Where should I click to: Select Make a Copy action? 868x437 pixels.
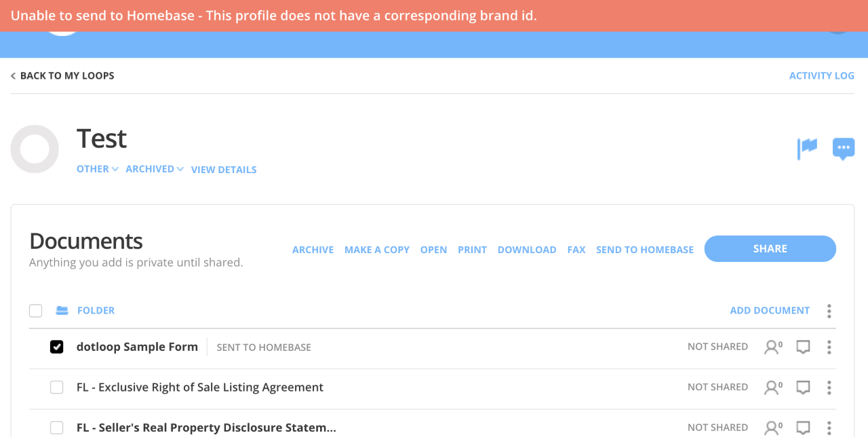(376, 250)
